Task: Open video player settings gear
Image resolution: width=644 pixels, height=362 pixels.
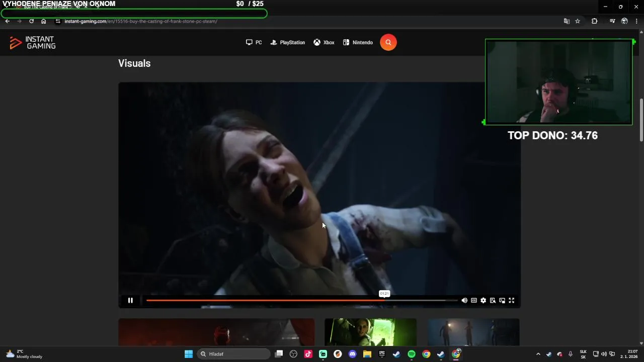Action: click(x=483, y=300)
